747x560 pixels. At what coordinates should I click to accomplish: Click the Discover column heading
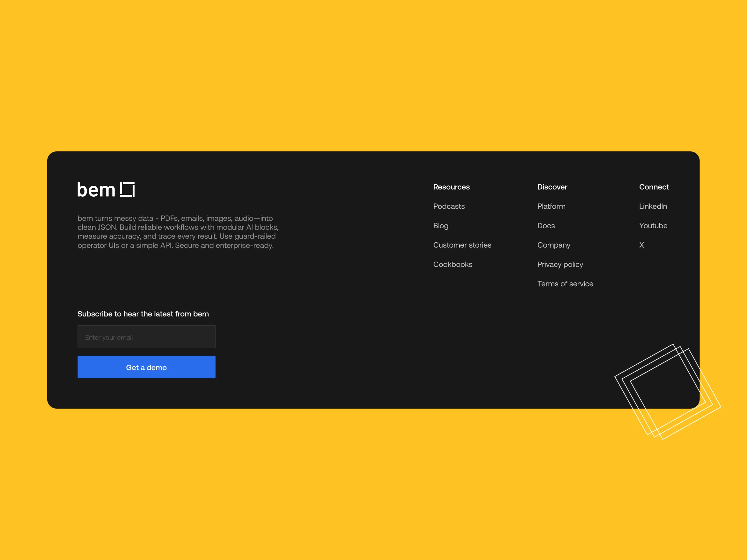[552, 187]
